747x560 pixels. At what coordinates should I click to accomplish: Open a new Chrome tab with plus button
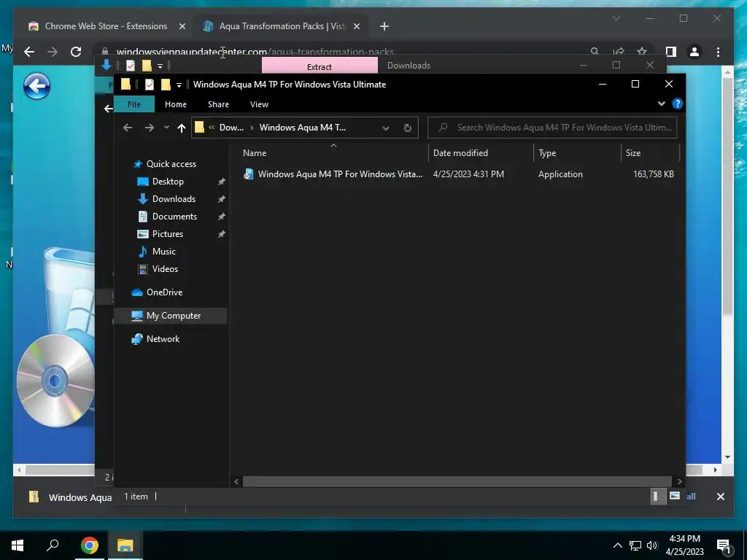pos(384,26)
